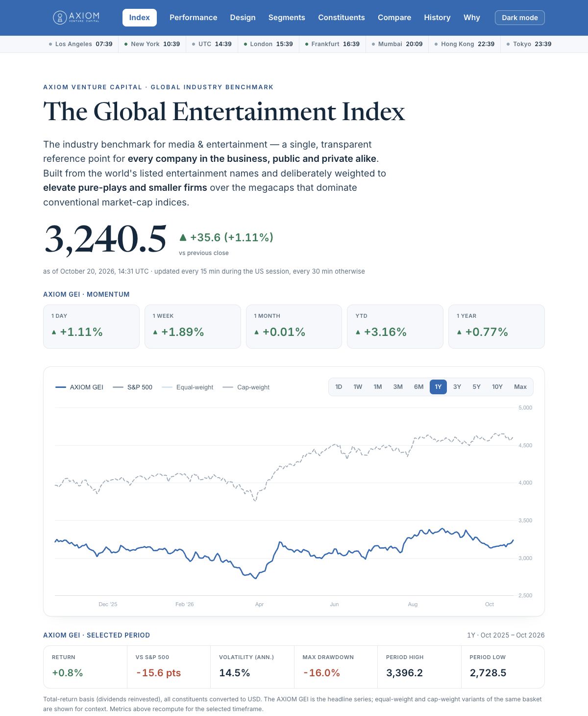This screenshot has height=716, width=588.
Task: Click the 1 WEEK momentum card
Action: point(193,327)
